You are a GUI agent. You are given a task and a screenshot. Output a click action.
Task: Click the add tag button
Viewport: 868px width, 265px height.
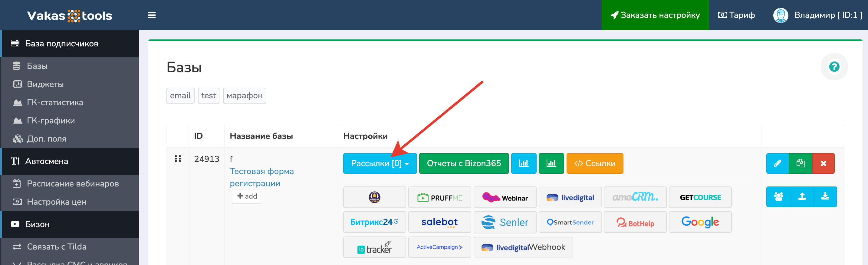247,196
